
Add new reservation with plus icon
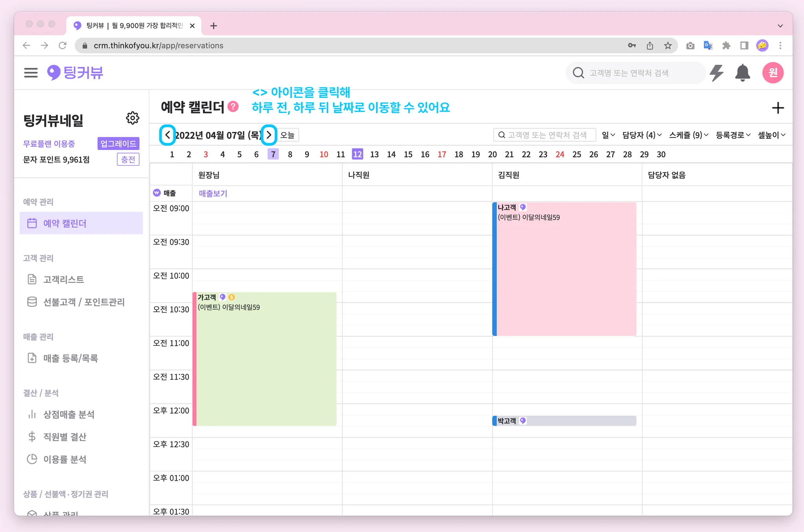[x=777, y=108]
